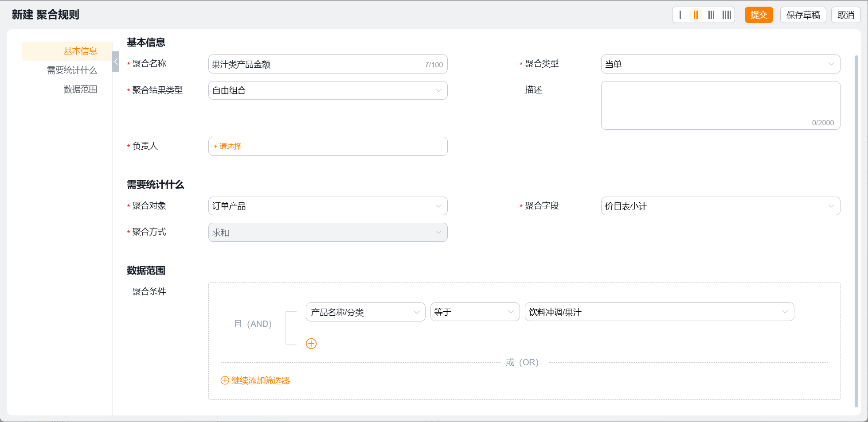The width and height of the screenshot is (868, 422).
Task: Go to 需要统计什么 section in sidebar
Action: click(72, 70)
